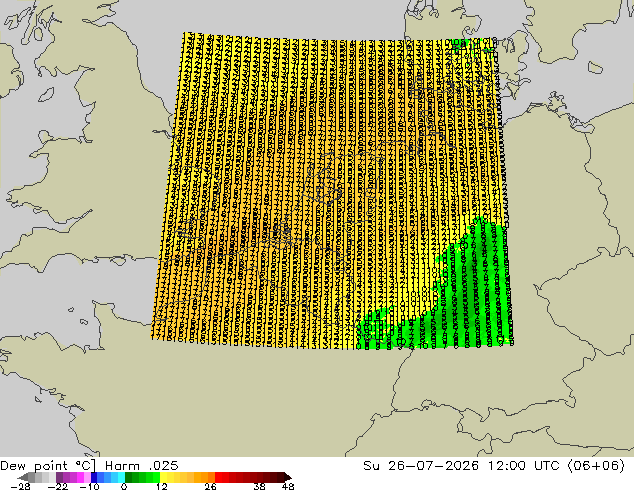
Task: Select the bright red legend swatch
Action: [218, 477]
